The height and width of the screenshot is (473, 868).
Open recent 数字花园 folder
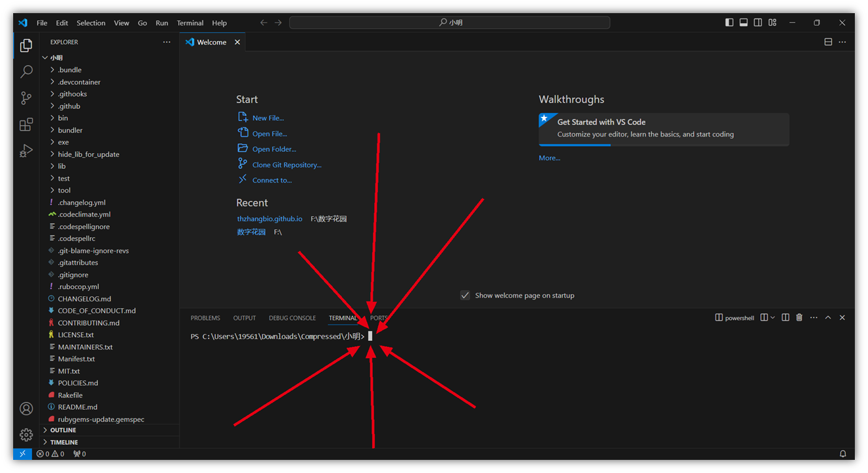pyautogui.click(x=251, y=232)
